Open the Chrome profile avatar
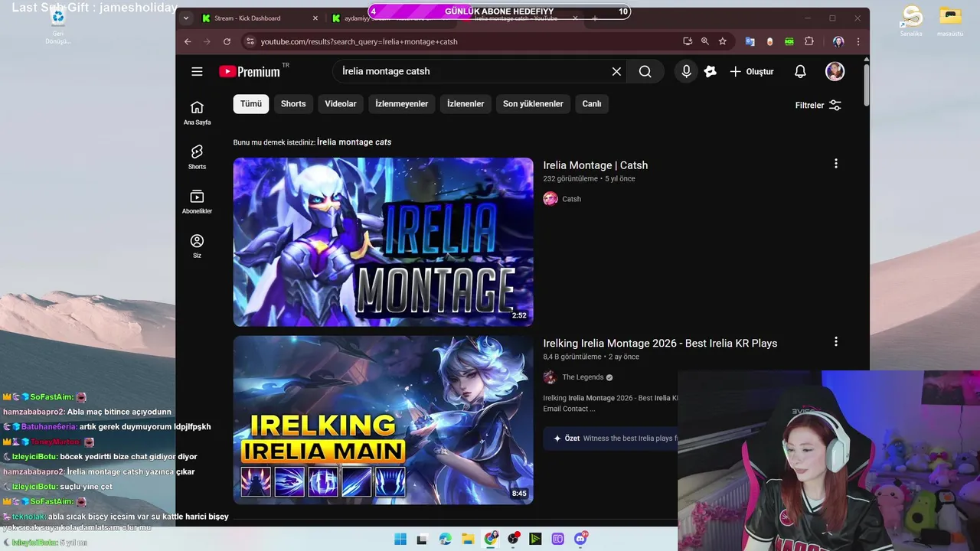 (838, 41)
